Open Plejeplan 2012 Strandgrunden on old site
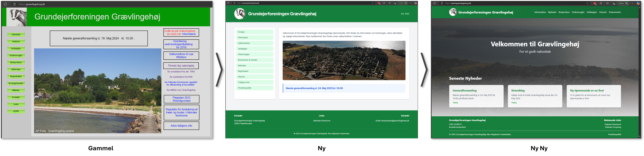Viewport: 644px width, 156px height. pos(182,99)
